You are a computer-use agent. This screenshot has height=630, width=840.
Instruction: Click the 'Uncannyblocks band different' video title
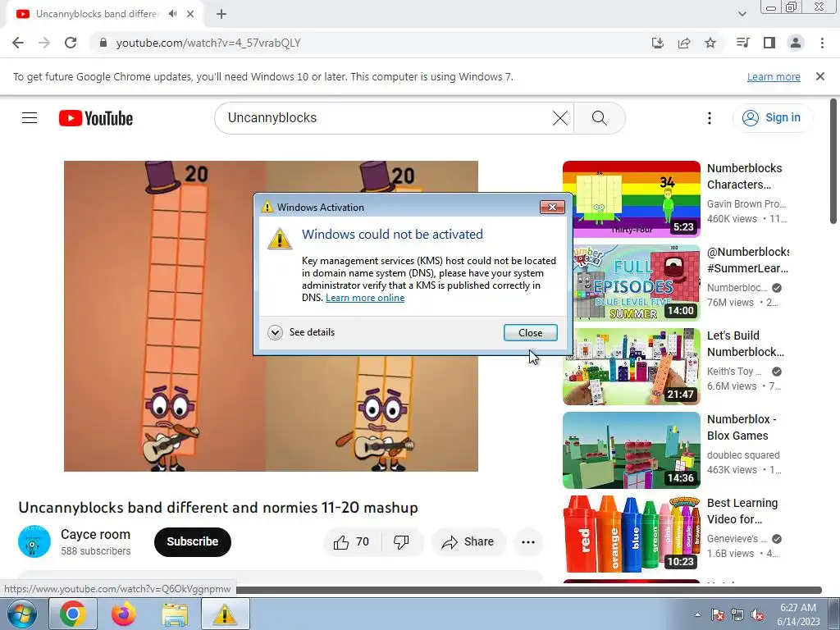tap(218, 507)
